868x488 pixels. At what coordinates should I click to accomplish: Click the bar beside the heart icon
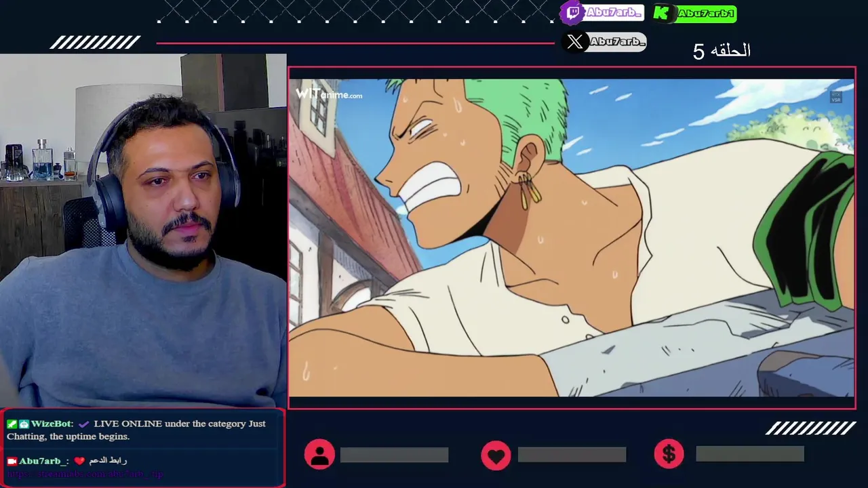[x=572, y=455]
